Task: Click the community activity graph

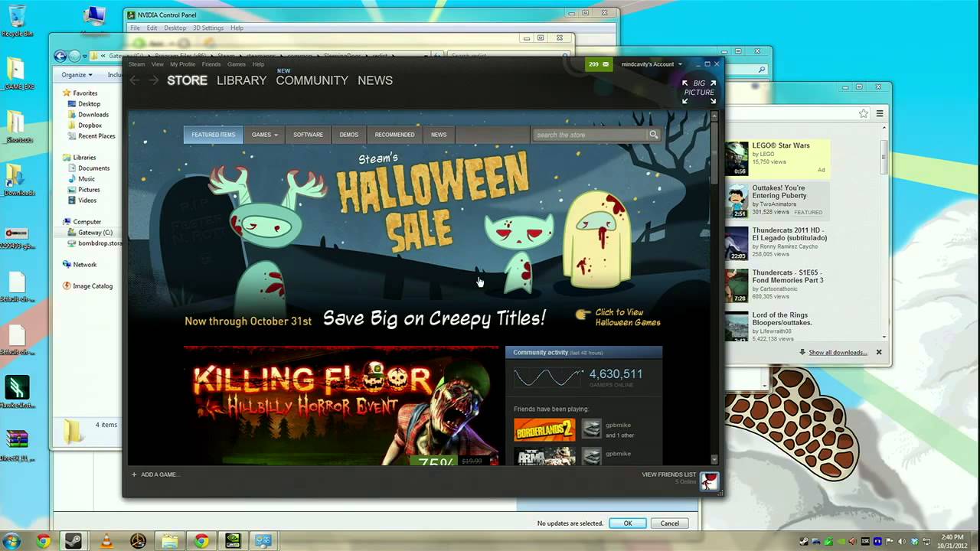Action: click(x=548, y=377)
